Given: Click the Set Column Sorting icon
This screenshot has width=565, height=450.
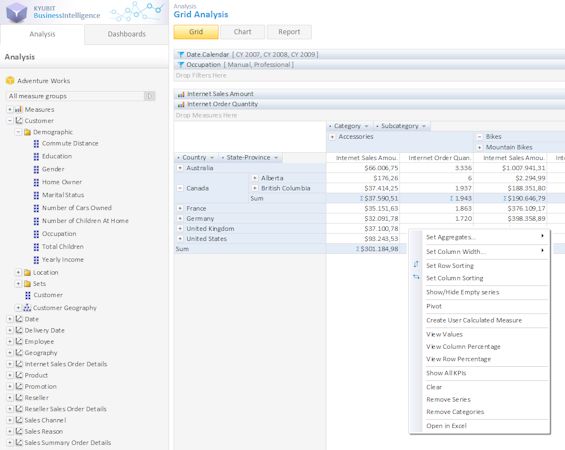Looking at the screenshot, I should pyautogui.click(x=416, y=277).
